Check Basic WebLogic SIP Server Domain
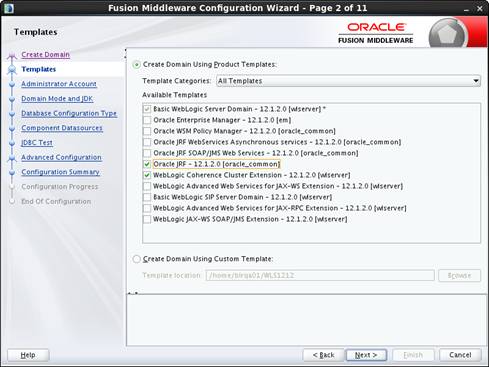This screenshot has width=489, height=367. [x=147, y=197]
